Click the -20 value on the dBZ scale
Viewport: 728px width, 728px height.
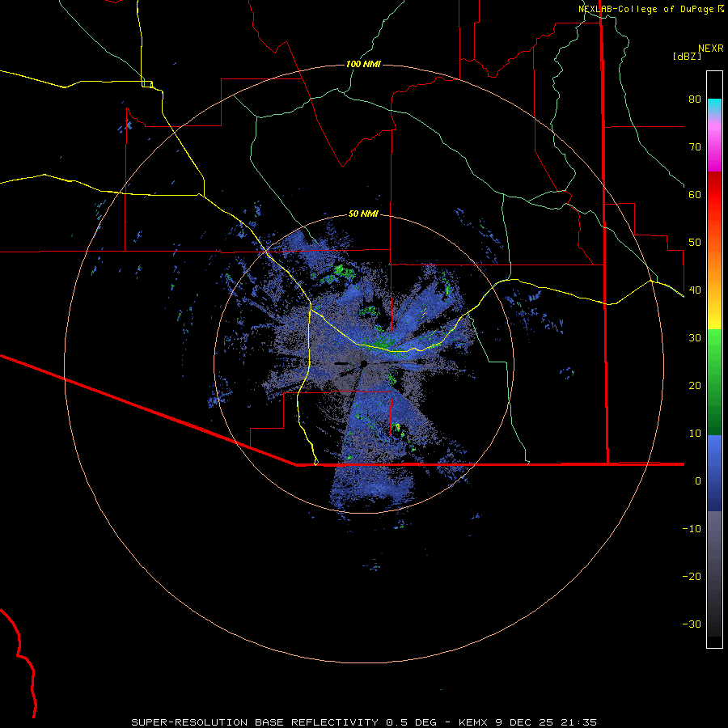click(x=692, y=577)
